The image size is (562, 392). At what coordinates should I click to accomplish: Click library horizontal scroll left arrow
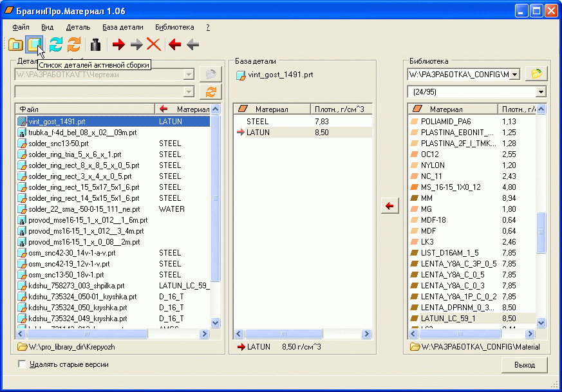413,333
